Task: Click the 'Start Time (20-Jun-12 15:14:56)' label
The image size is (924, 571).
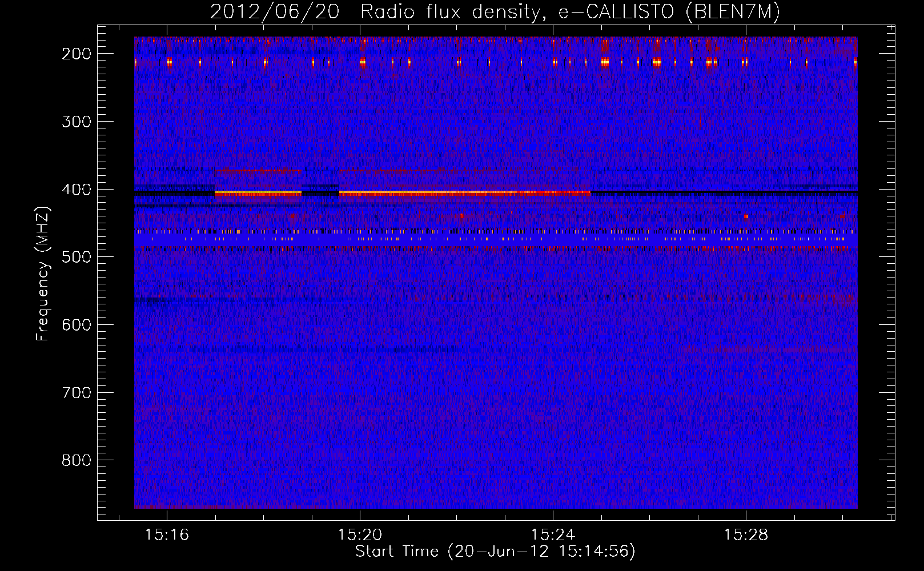Action: pyautogui.click(x=495, y=552)
